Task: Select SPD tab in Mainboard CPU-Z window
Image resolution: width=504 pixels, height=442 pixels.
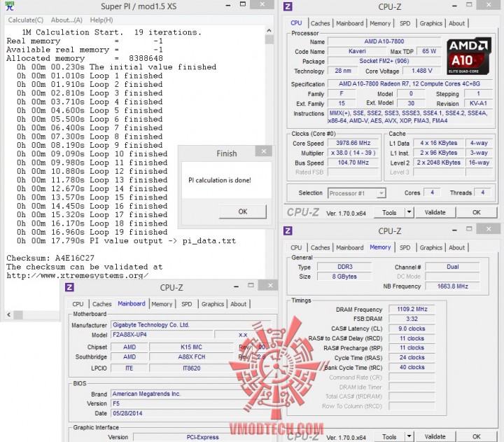Action: tap(186, 304)
